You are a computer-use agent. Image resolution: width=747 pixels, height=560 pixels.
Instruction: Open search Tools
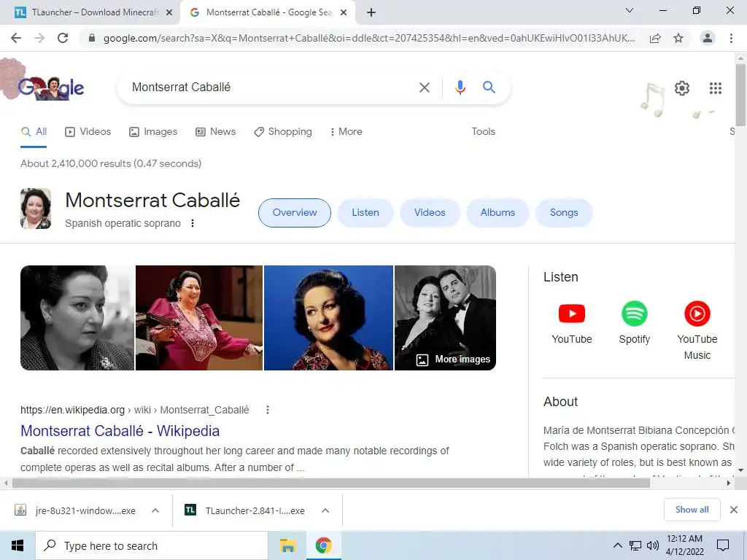pyautogui.click(x=483, y=131)
